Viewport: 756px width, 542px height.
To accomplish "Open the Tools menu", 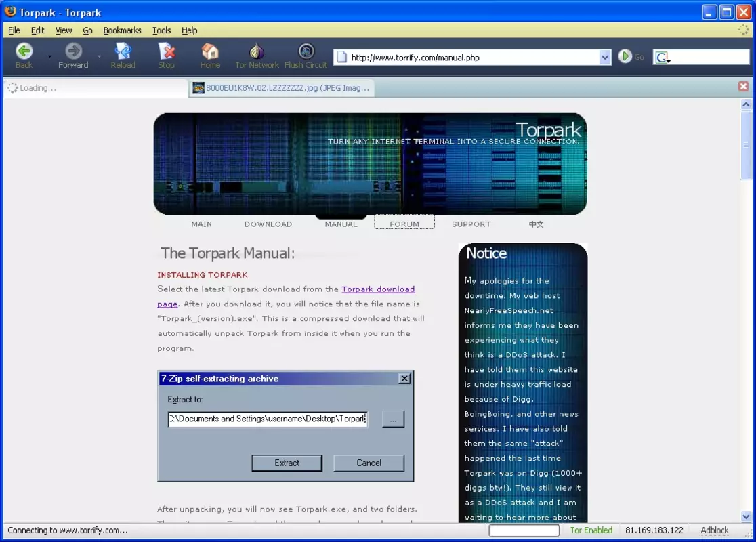I will pyautogui.click(x=161, y=30).
